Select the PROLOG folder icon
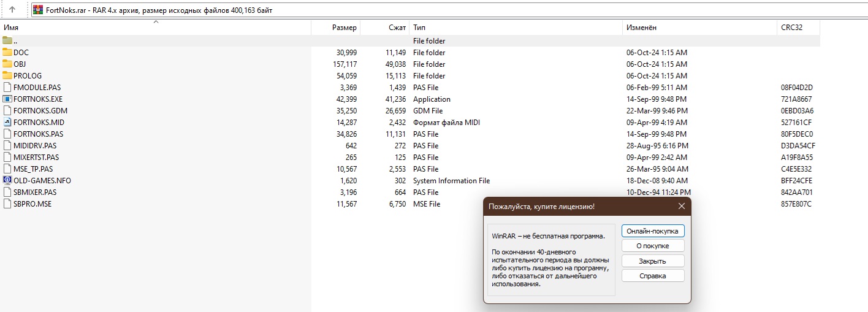 pyautogui.click(x=7, y=76)
